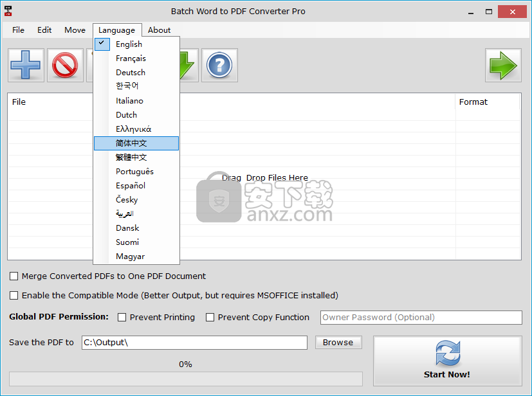The width and height of the screenshot is (532, 396).
Task: Click the Start Now! convert button
Action: tap(448, 361)
